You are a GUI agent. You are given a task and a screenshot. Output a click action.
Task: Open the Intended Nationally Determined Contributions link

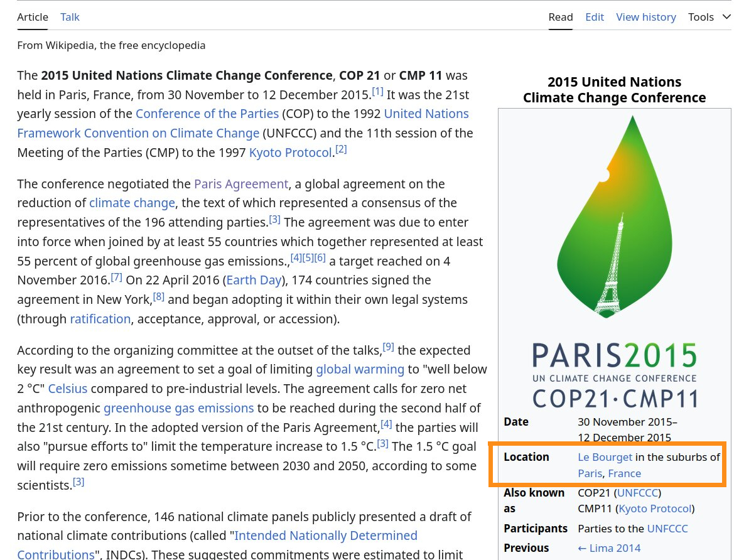click(x=325, y=535)
